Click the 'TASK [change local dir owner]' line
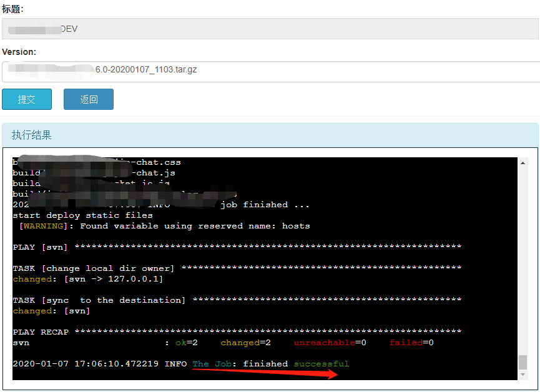The image size is (540, 392). coord(237,268)
